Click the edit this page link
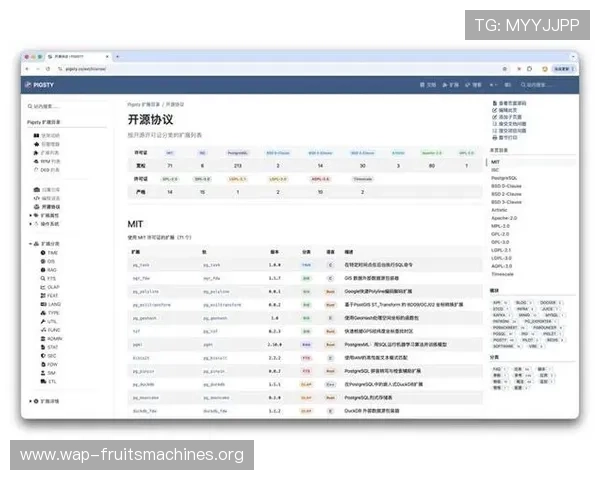 [x=504, y=110]
